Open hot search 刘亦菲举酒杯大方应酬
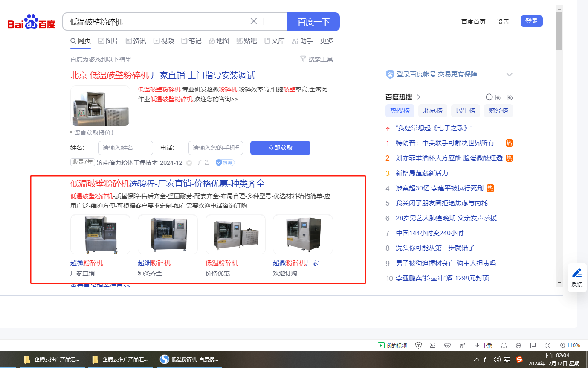This screenshot has height=368, width=588. click(x=449, y=158)
